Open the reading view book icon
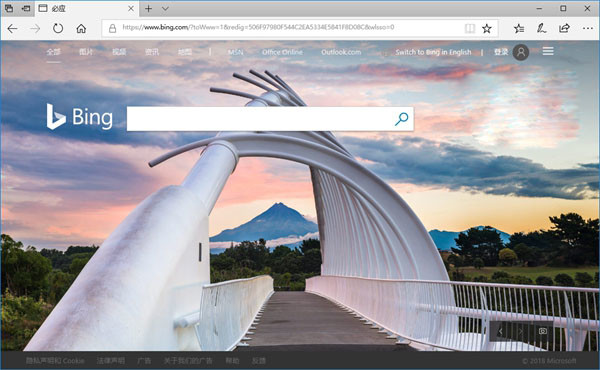The image size is (600, 370). [470, 28]
